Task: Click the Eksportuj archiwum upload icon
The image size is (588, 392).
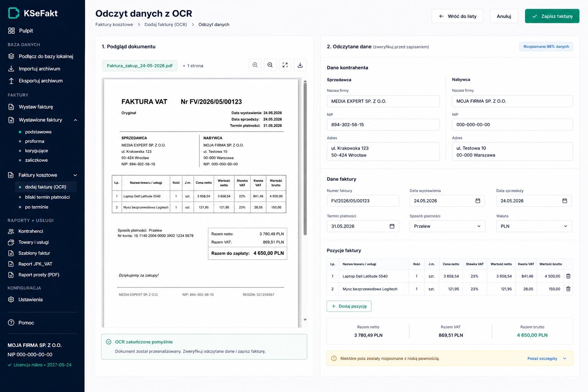Action: tap(11, 81)
